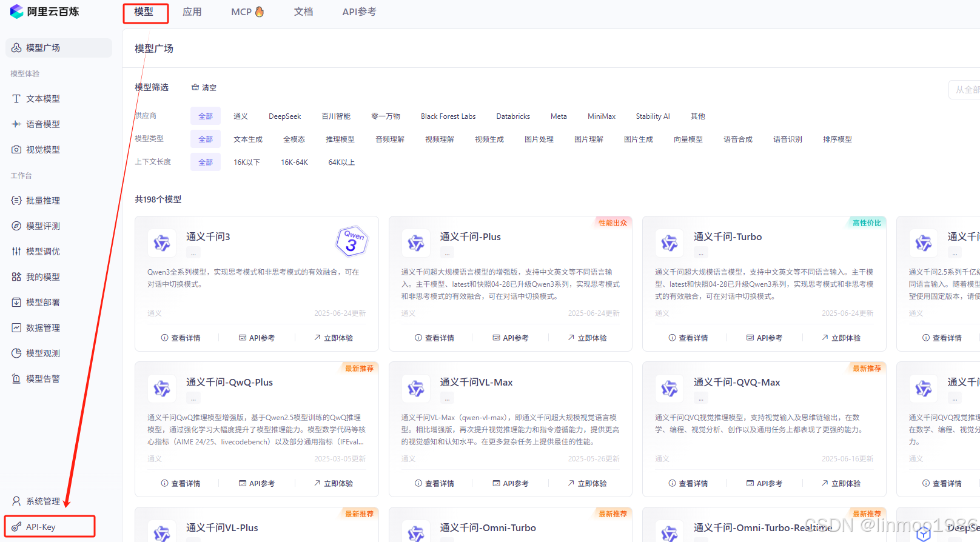The height and width of the screenshot is (542, 980).
Task: Click the 通义千问VL-Plus card title
Action: 222,527
